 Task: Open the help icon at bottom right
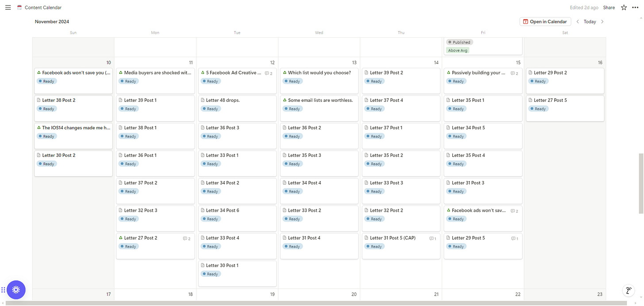coord(629,291)
